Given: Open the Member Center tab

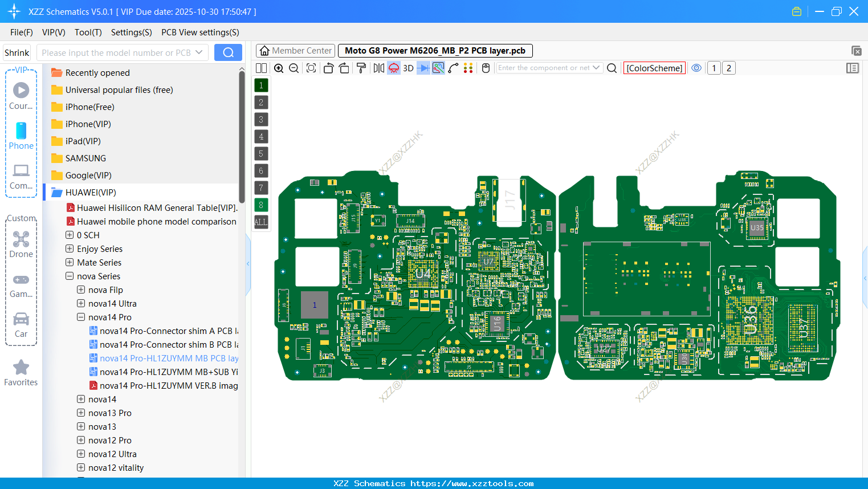Looking at the screenshot, I should [295, 51].
